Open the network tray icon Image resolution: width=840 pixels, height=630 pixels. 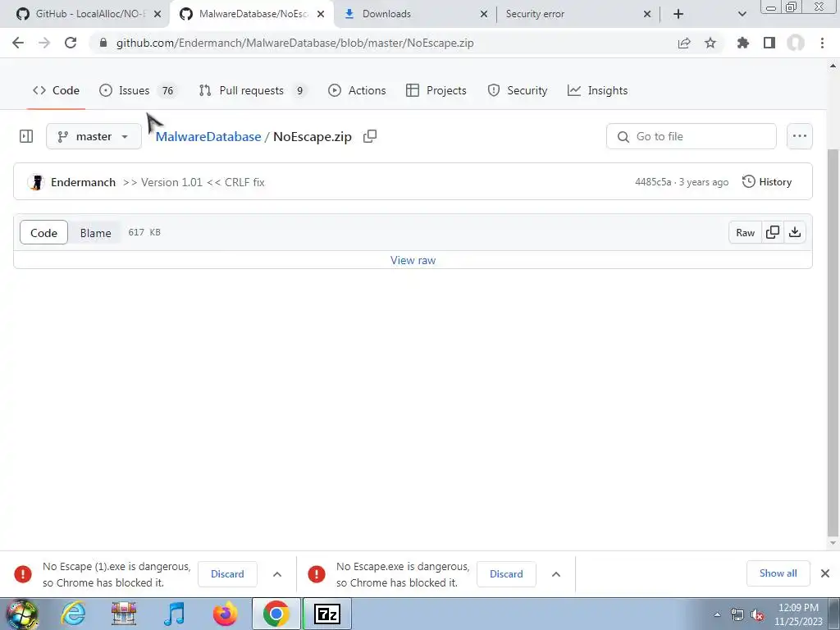(737, 615)
